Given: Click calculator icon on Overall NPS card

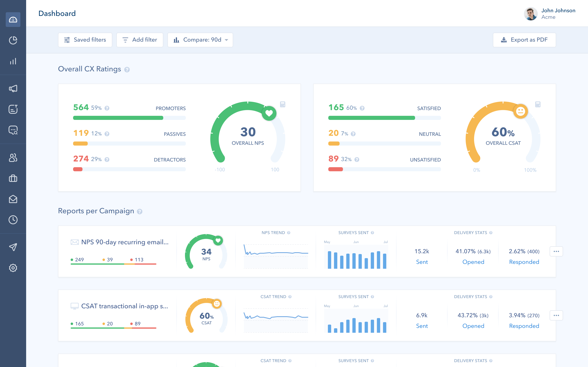Looking at the screenshot, I should [282, 104].
